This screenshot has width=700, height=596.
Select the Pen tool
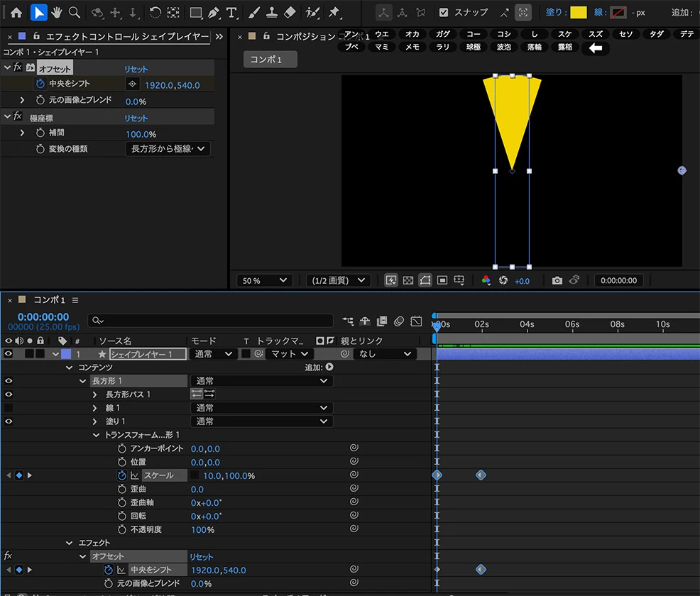tap(214, 13)
